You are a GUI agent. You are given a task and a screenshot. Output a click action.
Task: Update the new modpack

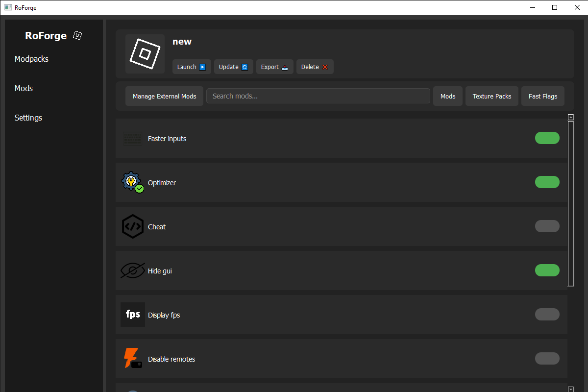(x=234, y=67)
